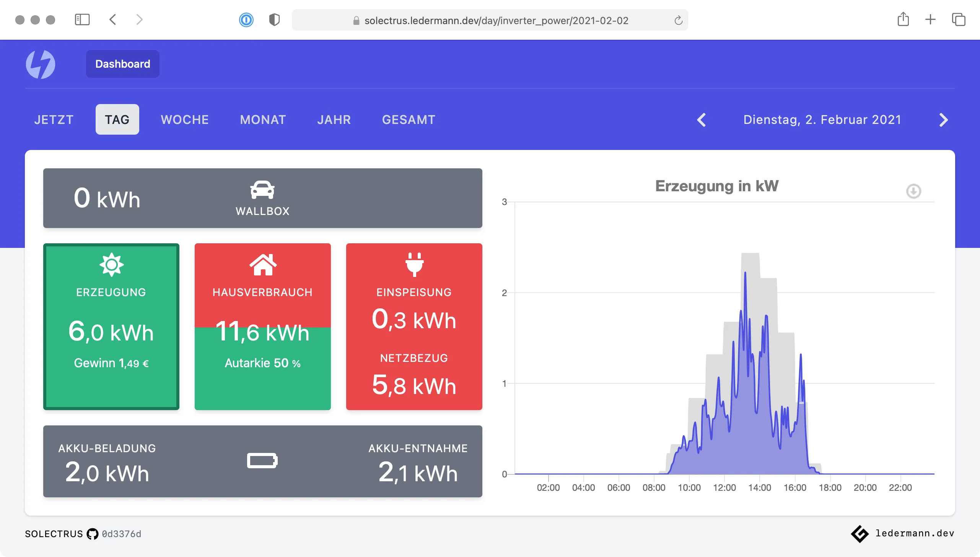Navigate to the previous day using the left chevron

(x=702, y=119)
